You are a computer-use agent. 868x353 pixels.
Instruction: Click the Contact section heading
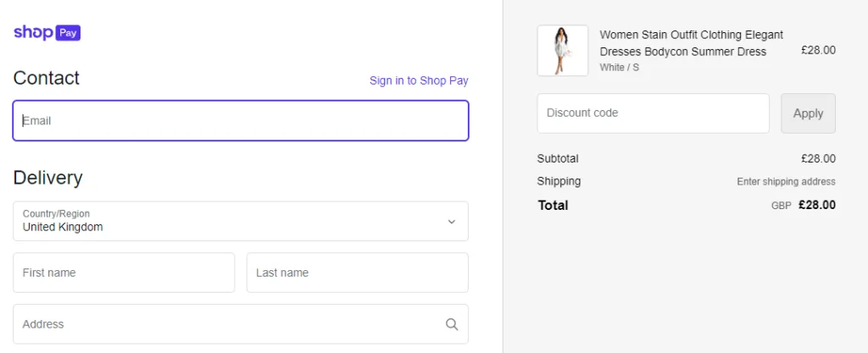pos(47,78)
